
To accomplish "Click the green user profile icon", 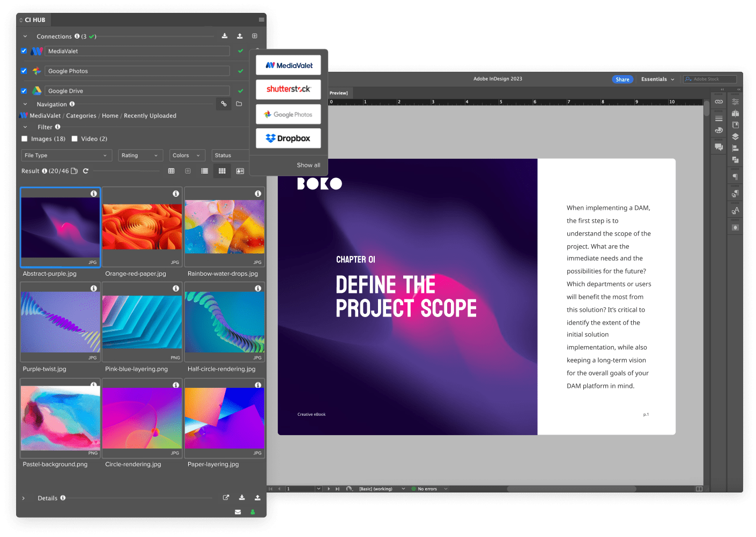I will click(253, 512).
